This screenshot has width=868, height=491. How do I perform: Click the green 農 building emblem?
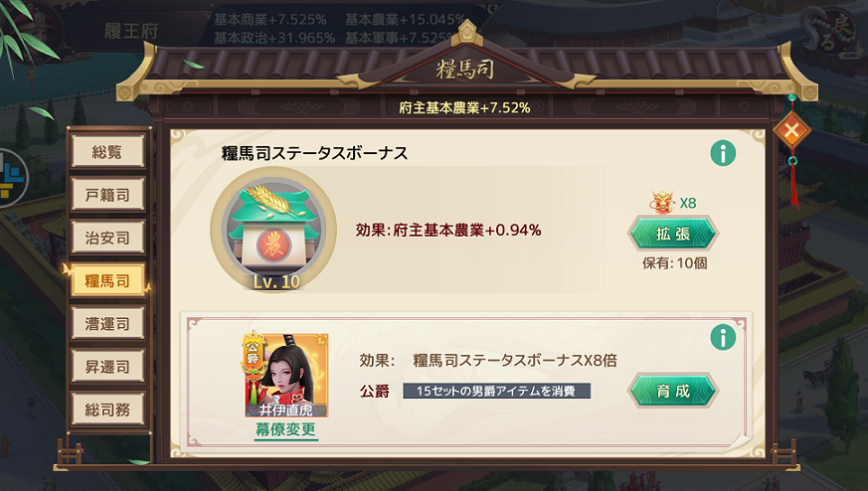273,229
